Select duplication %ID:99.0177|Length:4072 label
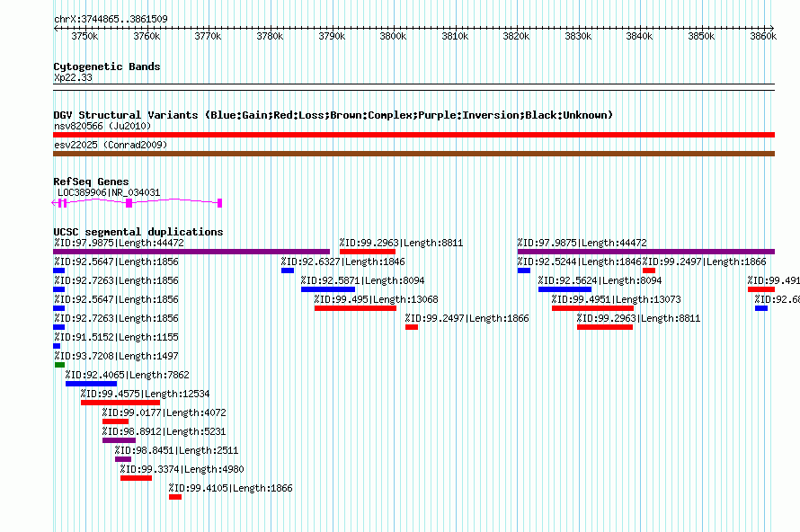The image size is (800, 532). pos(164,412)
